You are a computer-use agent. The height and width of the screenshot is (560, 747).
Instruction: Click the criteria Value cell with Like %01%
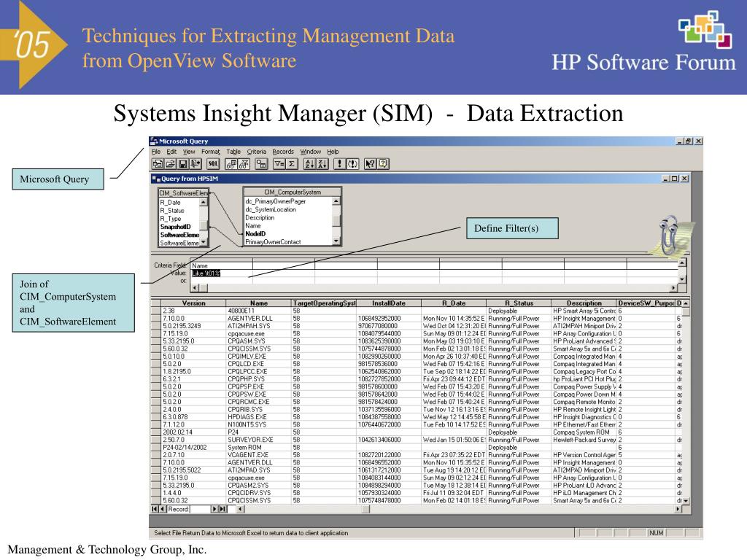[222, 273]
